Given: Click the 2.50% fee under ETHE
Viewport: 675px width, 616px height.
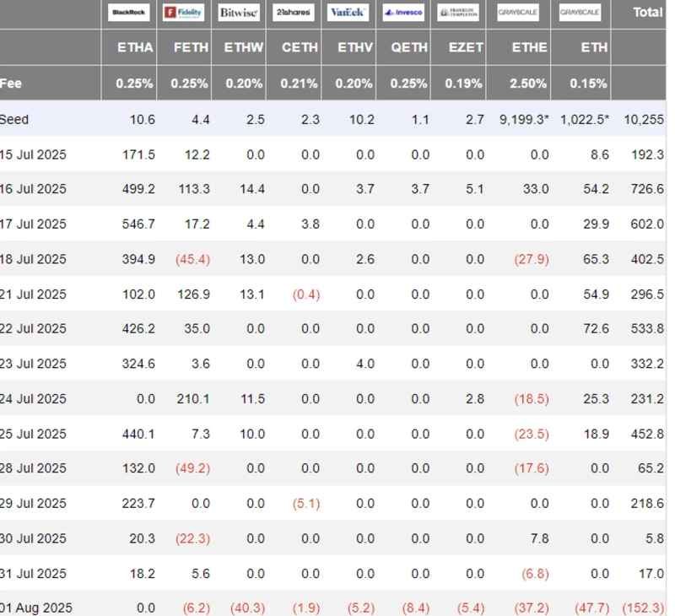Looking at the screenshot, I should point(529,84).
